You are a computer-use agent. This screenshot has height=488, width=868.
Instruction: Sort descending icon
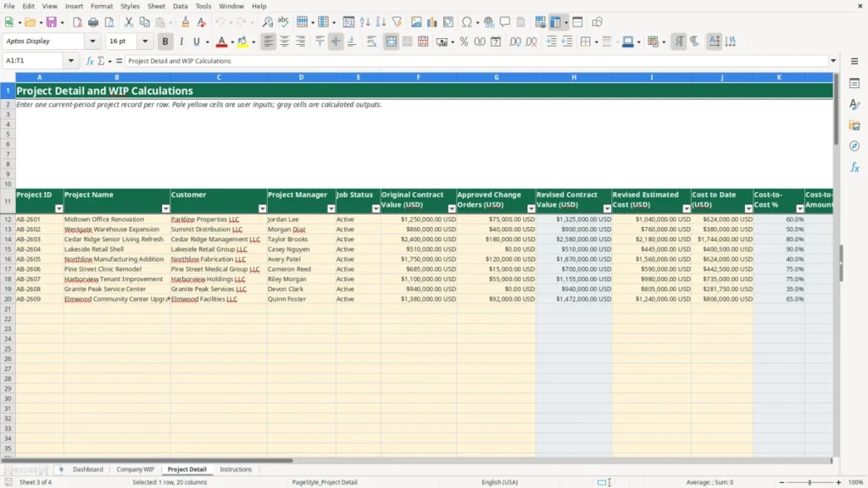381,22
